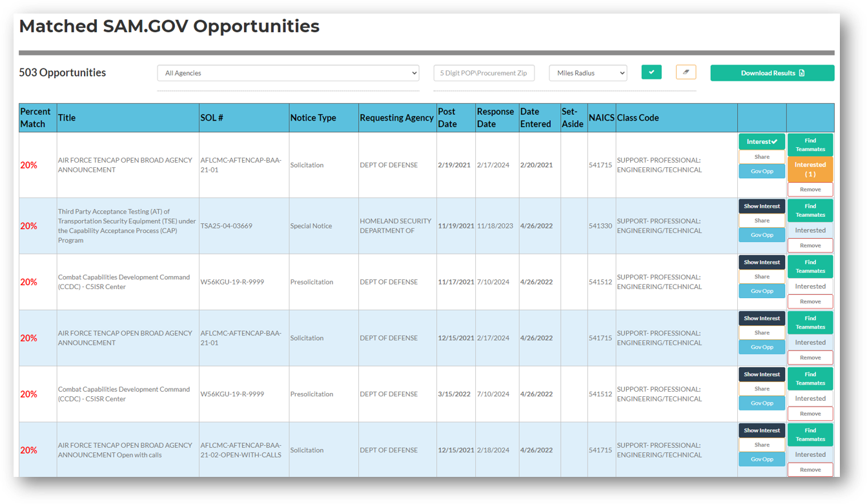Viewport: 867px width, 504px height.
Task: Remove the CCDC row posted 11/17/2021
Action: coord(810,301)
